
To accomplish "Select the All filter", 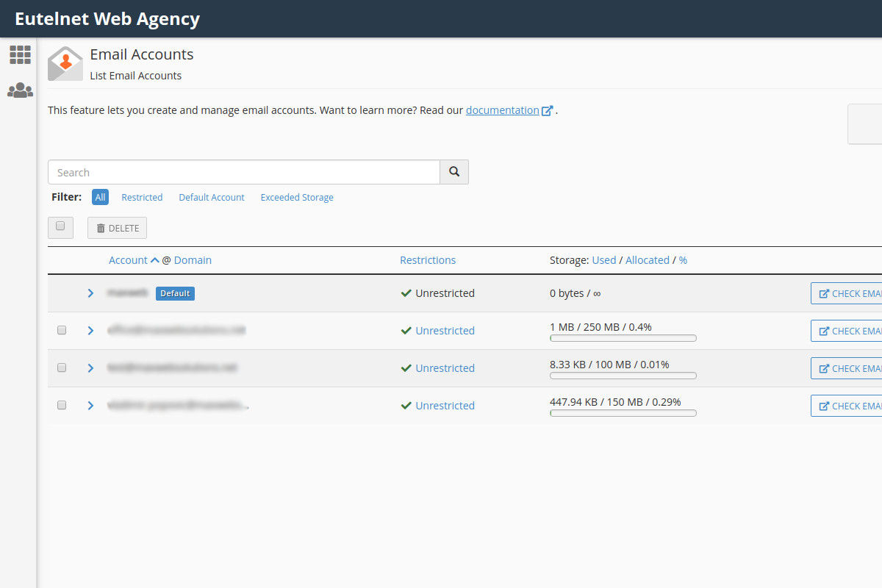I will (100, 197).
